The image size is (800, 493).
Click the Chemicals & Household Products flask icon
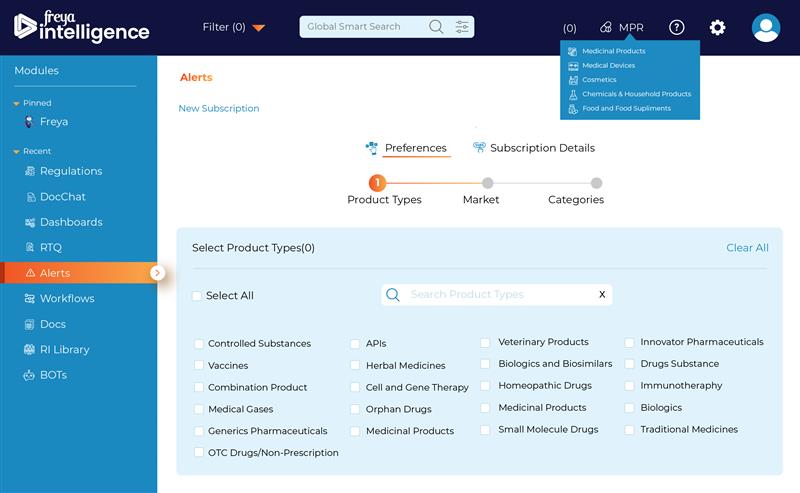click(573, 94)
